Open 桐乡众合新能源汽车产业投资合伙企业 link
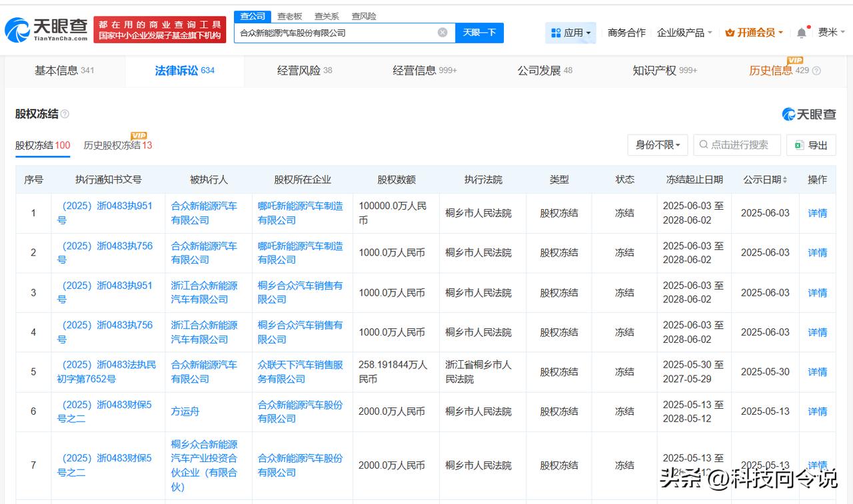 [204, 465]
